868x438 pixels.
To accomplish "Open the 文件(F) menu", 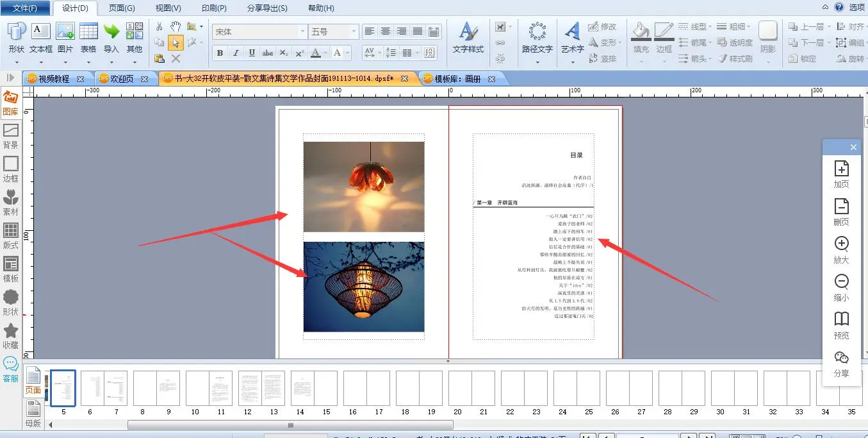I will tap(26, 8).
